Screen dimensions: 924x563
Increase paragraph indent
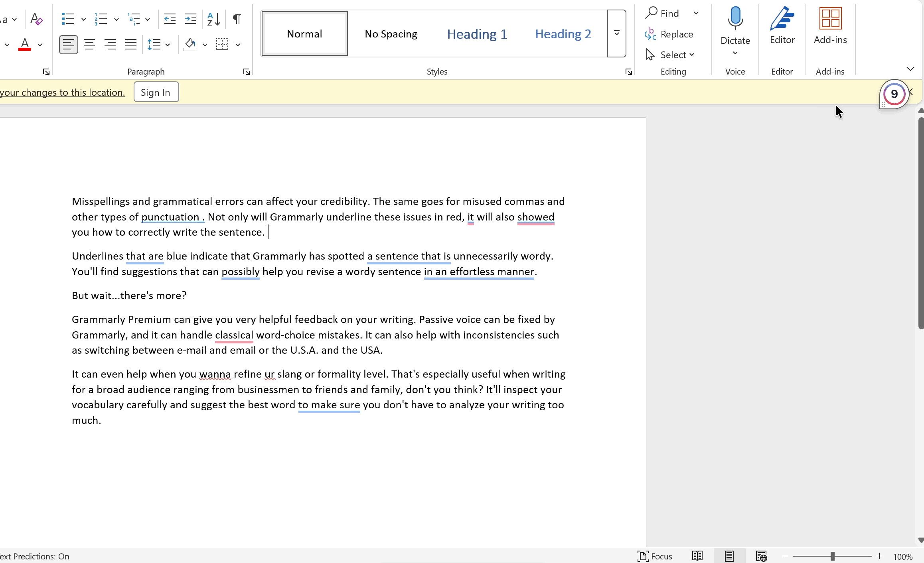[191, 19]
